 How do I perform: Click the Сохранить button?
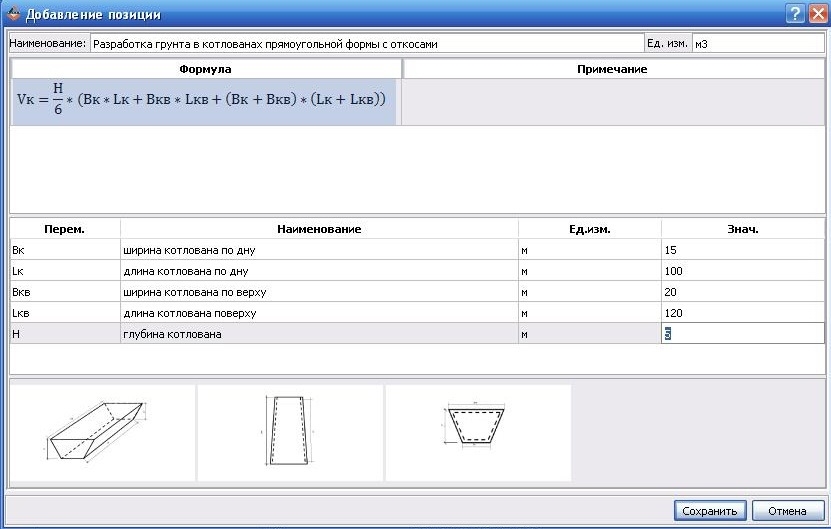pyautogui.click(x=709, y=511)
